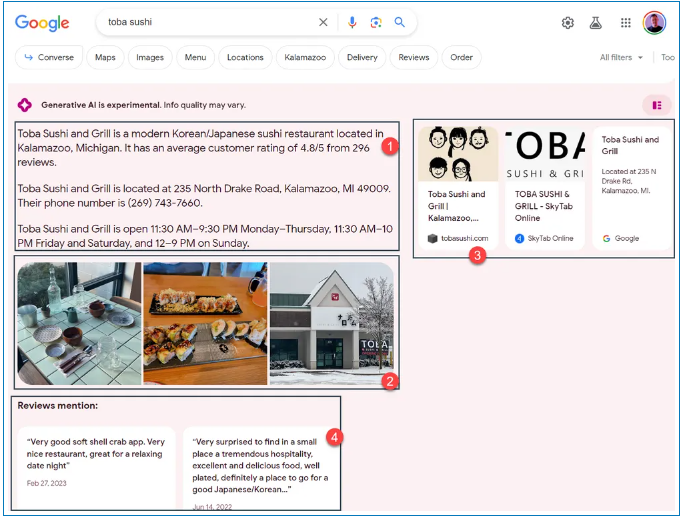Click the Generative AI sparkle icon
Screen dimensions: 682x518
[25, 105]
